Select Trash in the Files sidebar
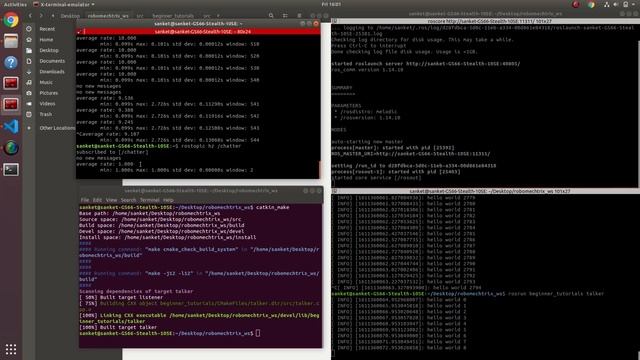 tap(45, 114)
